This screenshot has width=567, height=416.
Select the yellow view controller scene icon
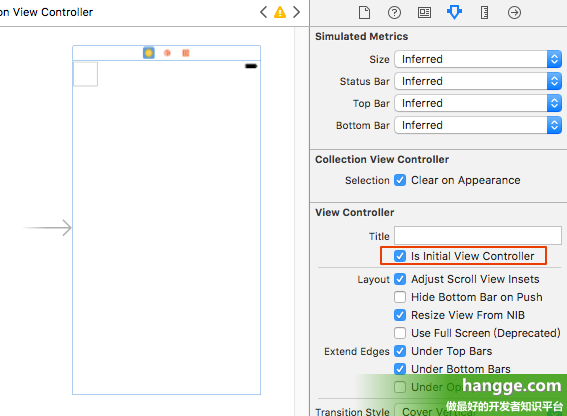coord(149,53)
